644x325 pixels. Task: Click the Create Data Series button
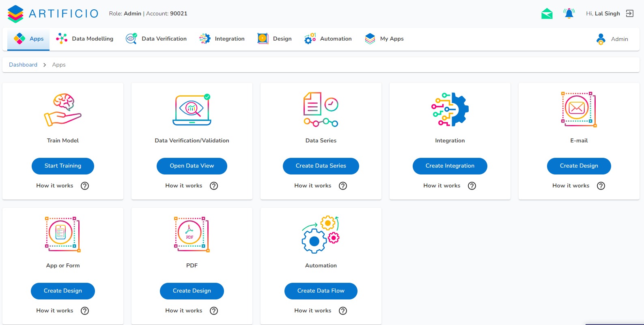point(321,166)
